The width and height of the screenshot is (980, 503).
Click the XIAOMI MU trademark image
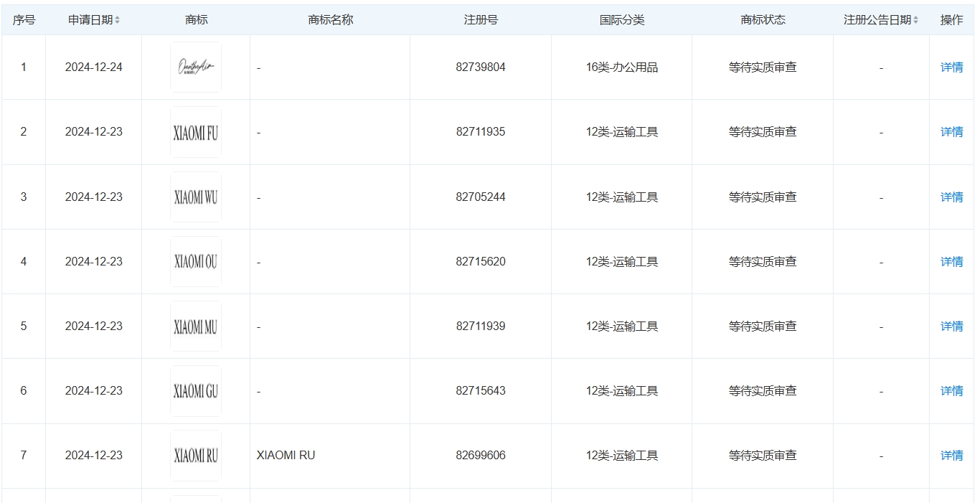[195, 326]
